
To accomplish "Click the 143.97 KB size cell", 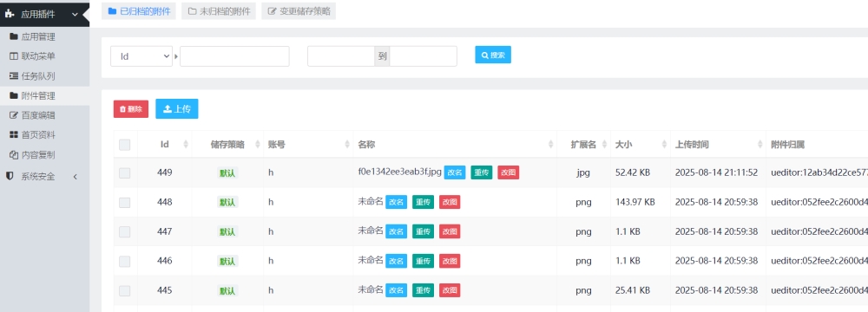I will [635, 202].
